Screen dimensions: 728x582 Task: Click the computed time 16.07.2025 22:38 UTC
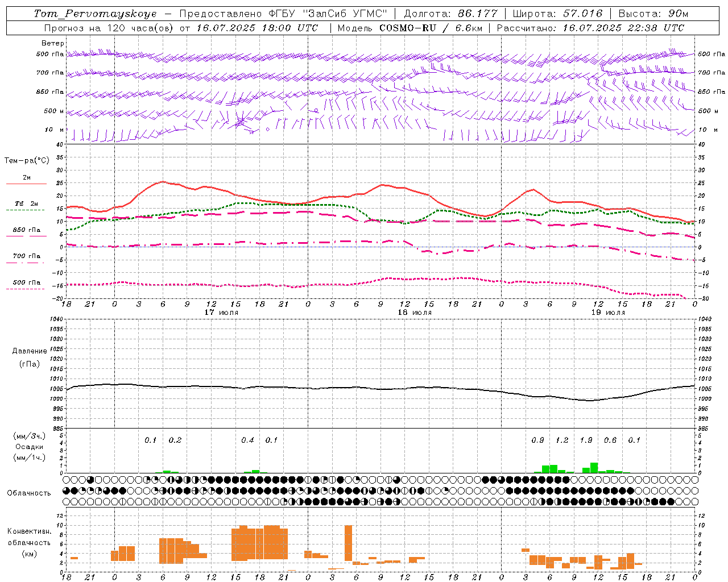click(623, 28)
